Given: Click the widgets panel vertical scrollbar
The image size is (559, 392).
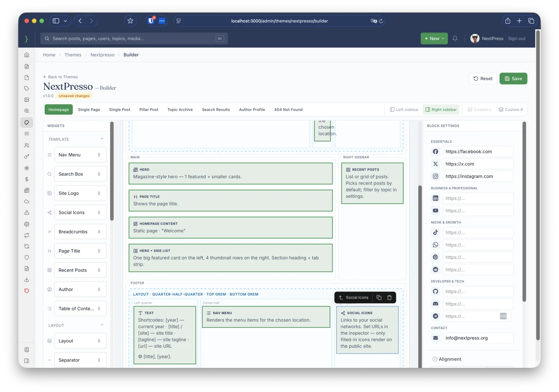Looking at the screenshot, I should [x=112, y=171].
